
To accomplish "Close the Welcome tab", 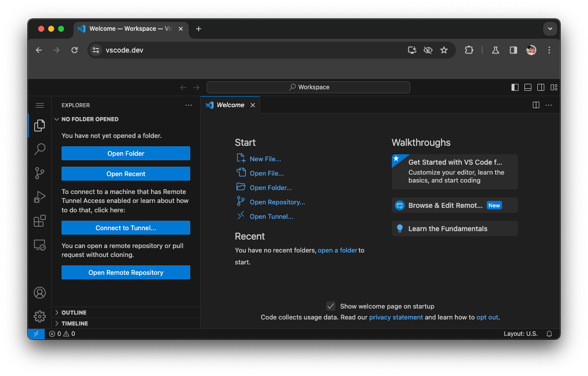I will point(253,105).
